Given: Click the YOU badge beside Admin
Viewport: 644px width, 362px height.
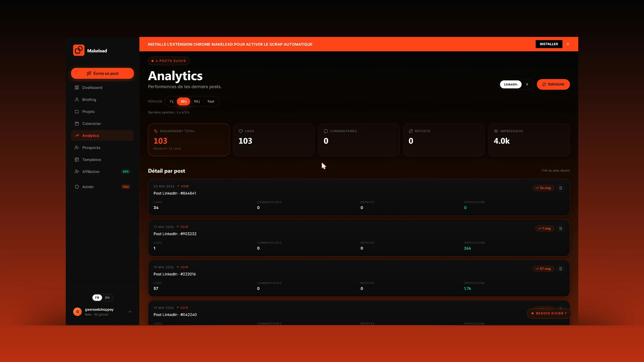Looking at the screenshot, I should click(x=125, y=187).
